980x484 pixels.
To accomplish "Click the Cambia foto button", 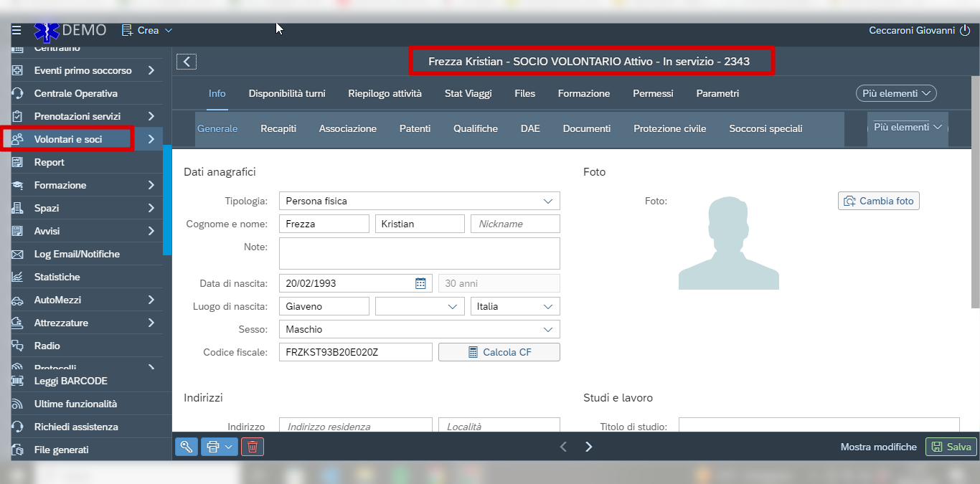I will 879,201.
